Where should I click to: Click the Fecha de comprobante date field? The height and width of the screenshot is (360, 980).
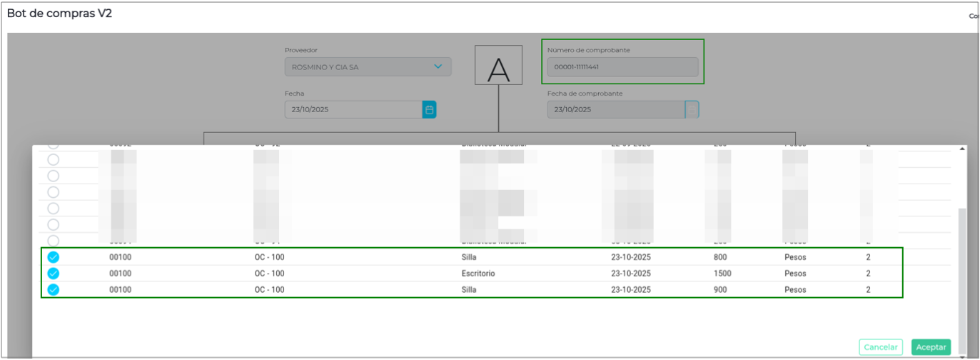[x=615, y=110]
